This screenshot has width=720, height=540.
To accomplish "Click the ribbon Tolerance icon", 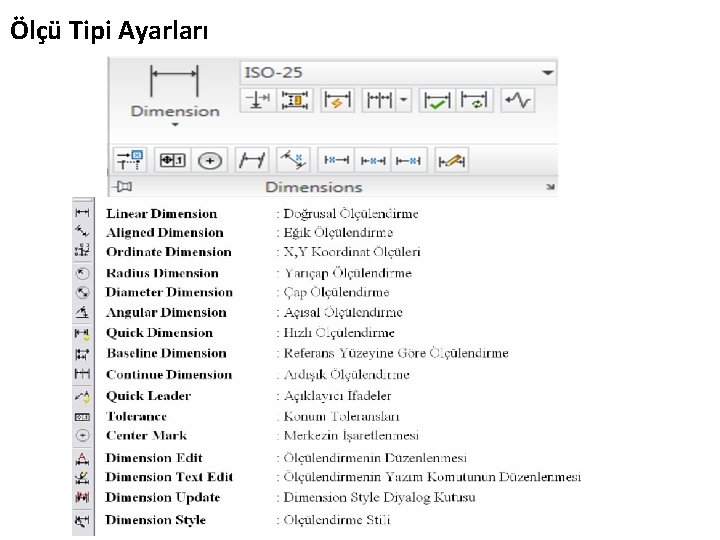I will coord(172,160).
